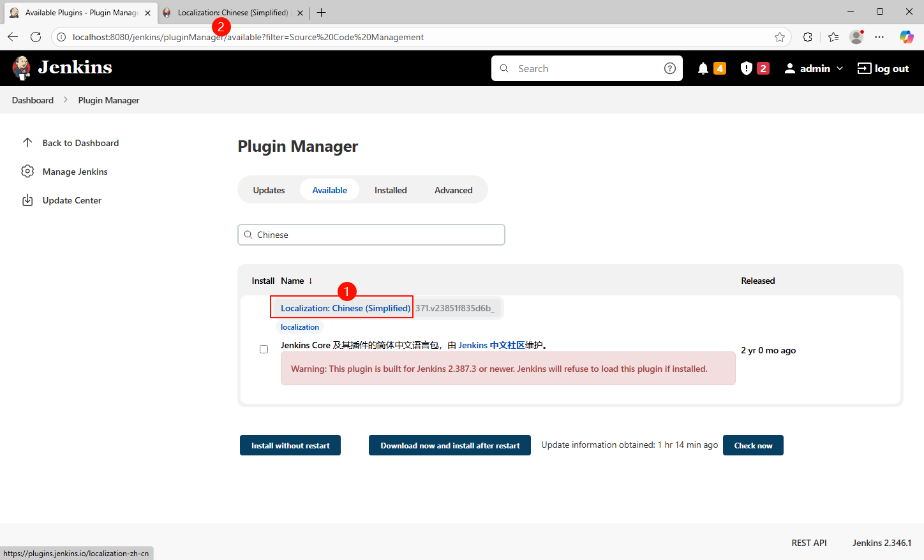Click the Check now button
Viewport: 924px width, 560px height.
(753, 445)
